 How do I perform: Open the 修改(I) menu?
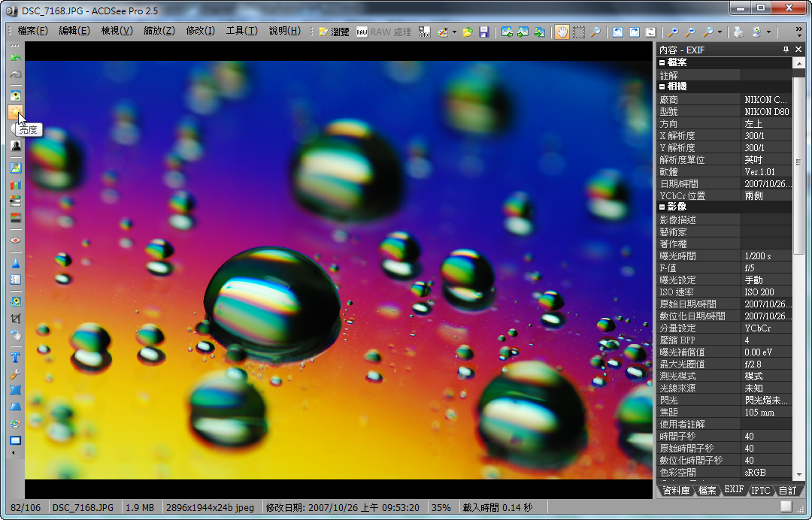coord(200,31)
